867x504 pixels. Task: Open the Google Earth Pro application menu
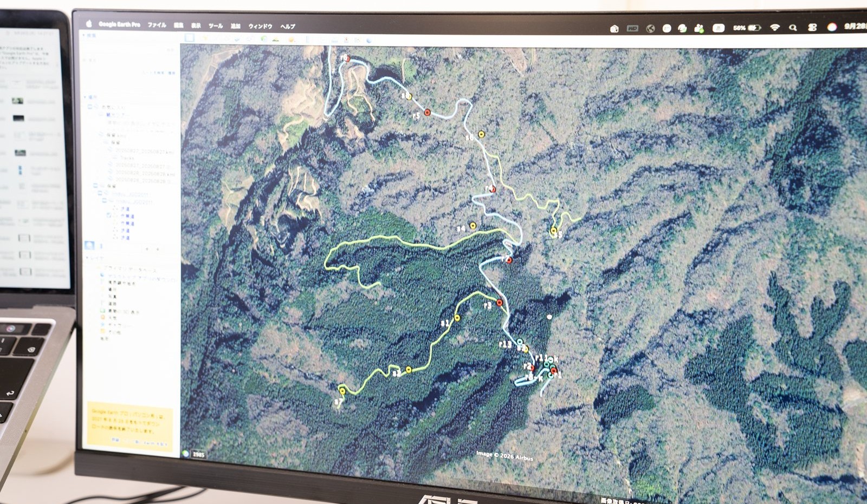pyautogui.click(x=119, y=24)
